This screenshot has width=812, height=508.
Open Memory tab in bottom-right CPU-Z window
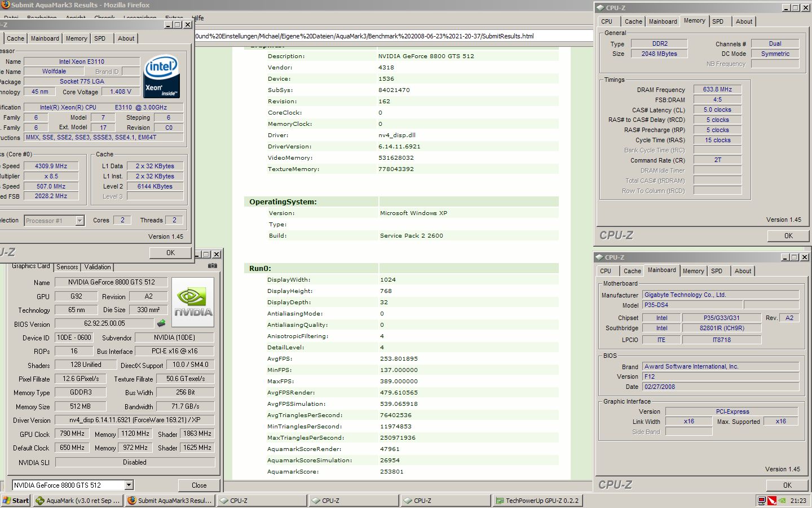(x=693, y=271)
